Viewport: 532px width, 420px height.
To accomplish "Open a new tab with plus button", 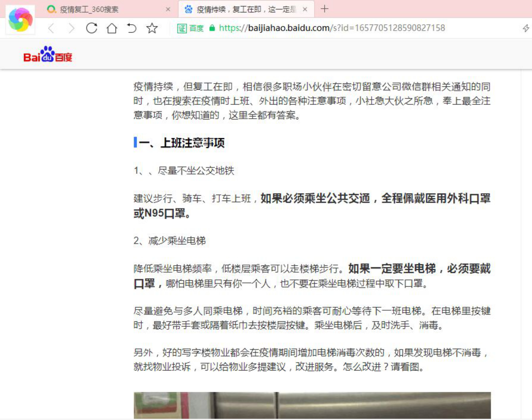I will pos(324,9).
